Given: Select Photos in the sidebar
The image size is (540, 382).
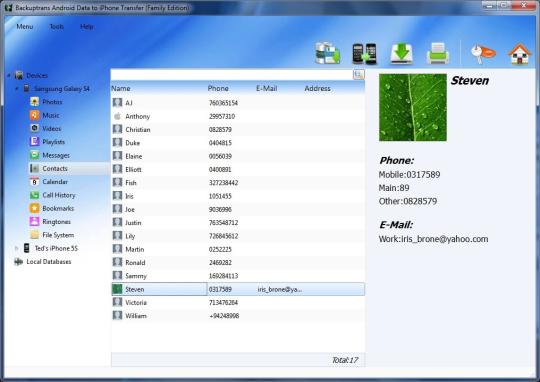Looking at the screenshot, I should click(x=52, y=102).
